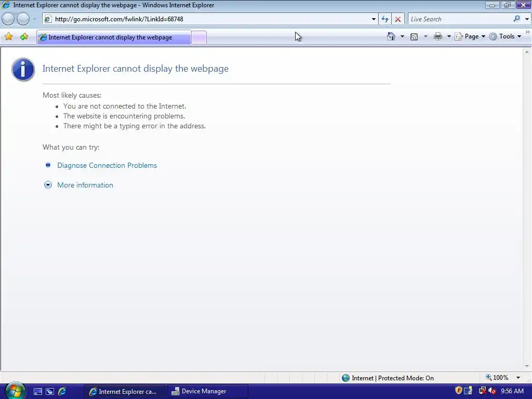Expand the Print options dropdown arrow
This screenshot has height=399, width=532.
[448, 36]
